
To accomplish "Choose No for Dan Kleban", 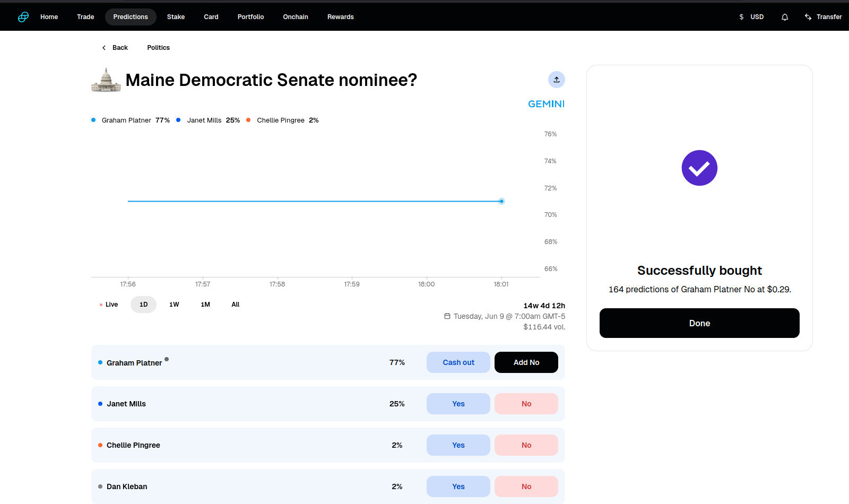I will [526, 486].
